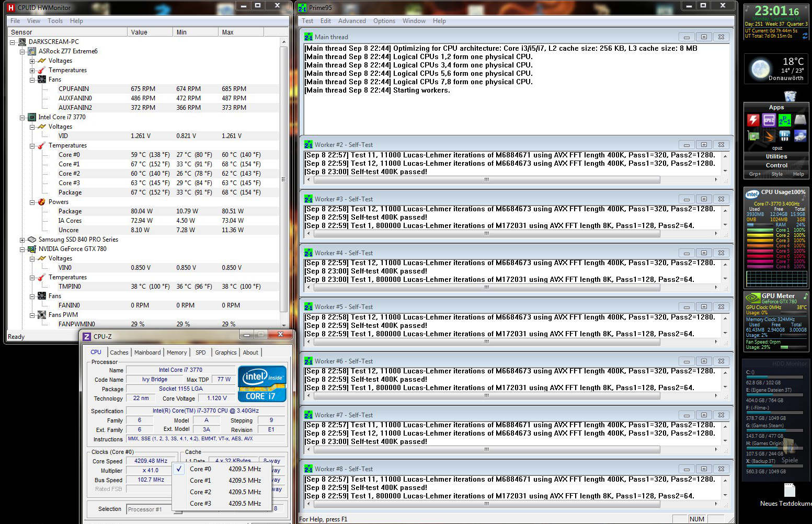The width and height of the screenshot is (812, 524).
Task: Click the Main thread window icon in Prime95
Action: click(x=308, y=37)
